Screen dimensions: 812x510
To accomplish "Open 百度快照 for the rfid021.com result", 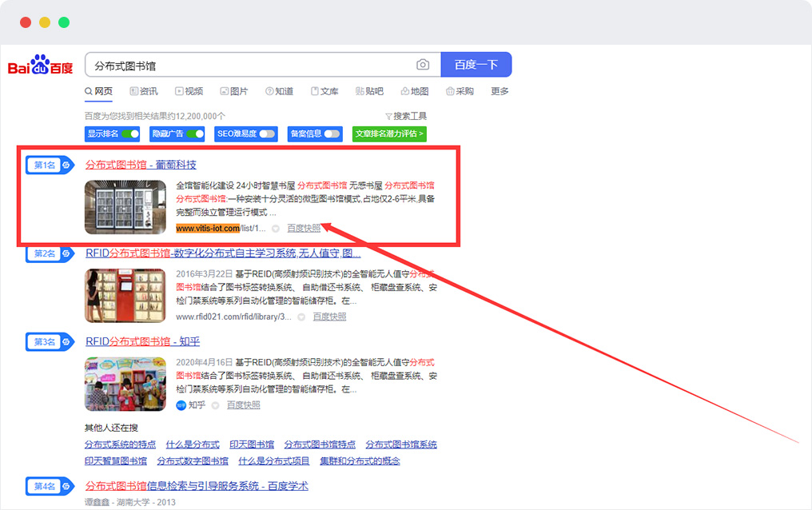I will (x=329, y=317).
